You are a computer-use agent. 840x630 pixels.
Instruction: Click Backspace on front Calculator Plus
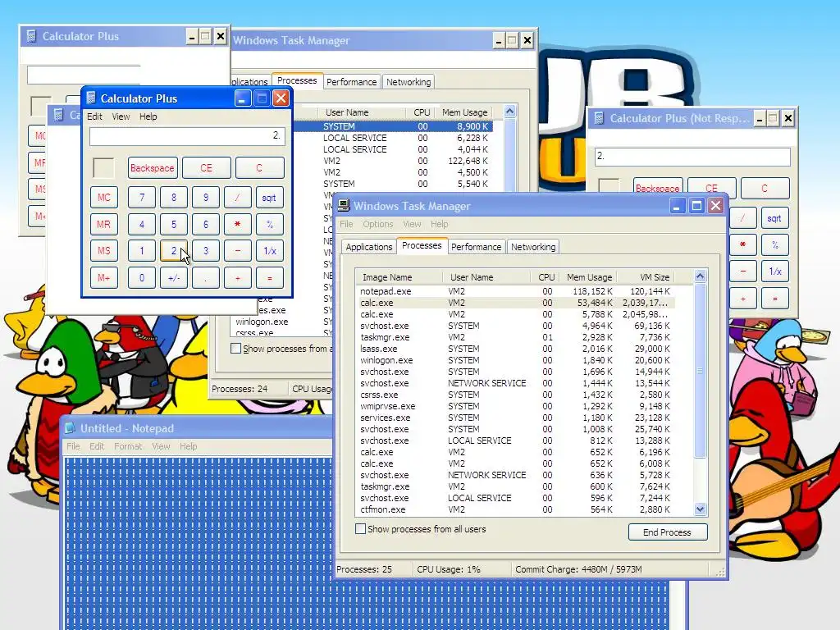(x=152, y=167)
